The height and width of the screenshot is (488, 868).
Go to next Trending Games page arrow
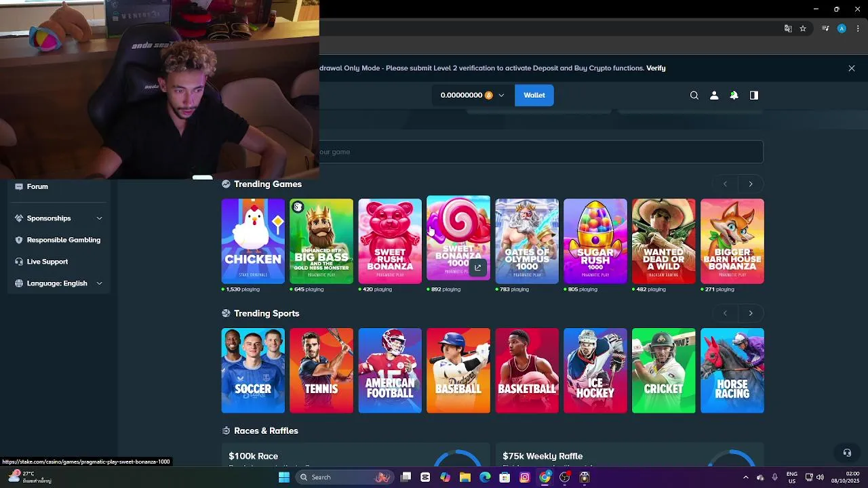coord(751,184)
